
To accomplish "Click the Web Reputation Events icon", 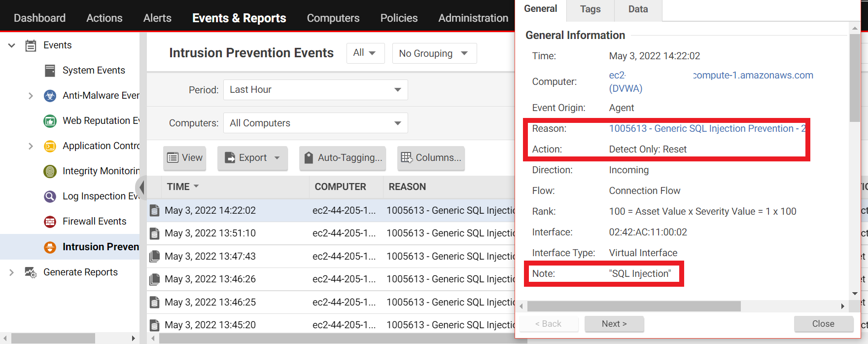I will (x=50, y=121).
